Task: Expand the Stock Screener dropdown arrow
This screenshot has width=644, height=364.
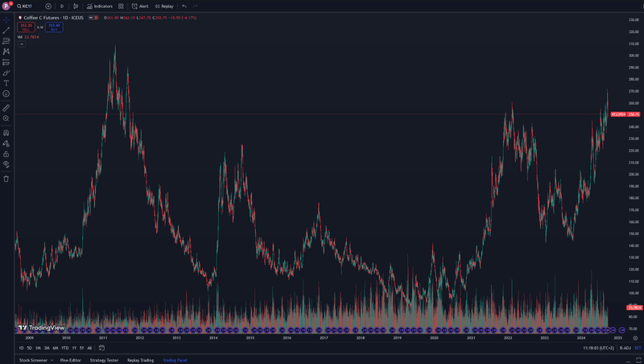Action: [x=52, y=360]
